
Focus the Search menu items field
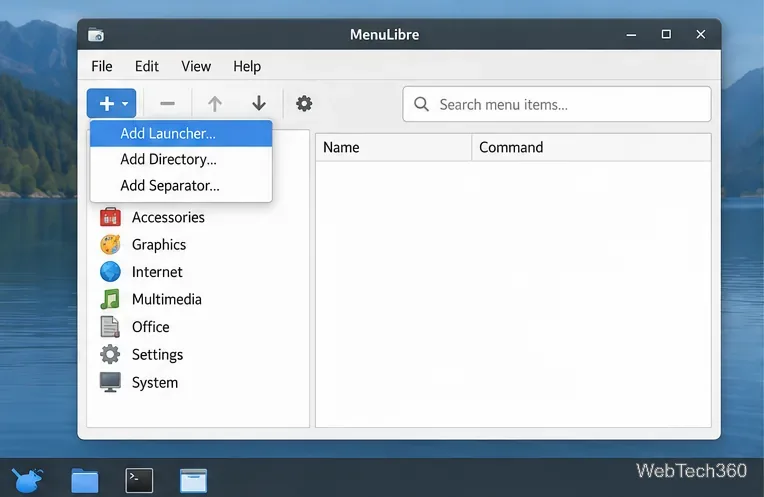(556, 104)
